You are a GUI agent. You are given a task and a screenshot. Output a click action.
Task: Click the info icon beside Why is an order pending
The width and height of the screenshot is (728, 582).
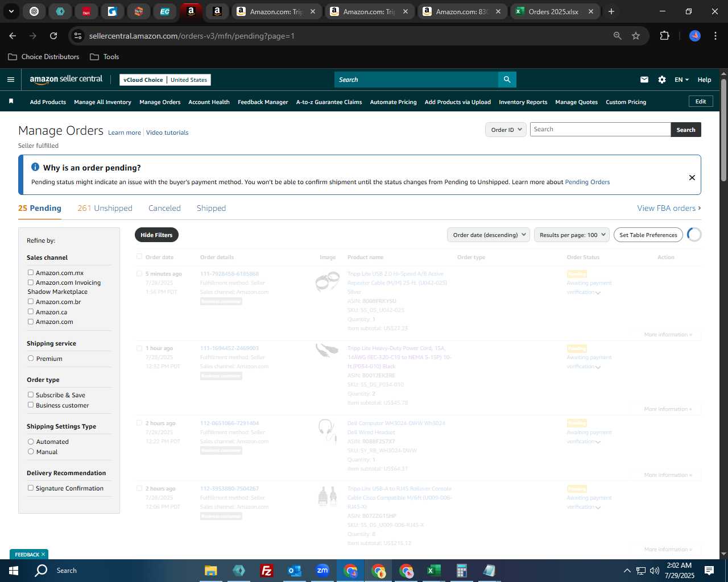pos(35,167)
